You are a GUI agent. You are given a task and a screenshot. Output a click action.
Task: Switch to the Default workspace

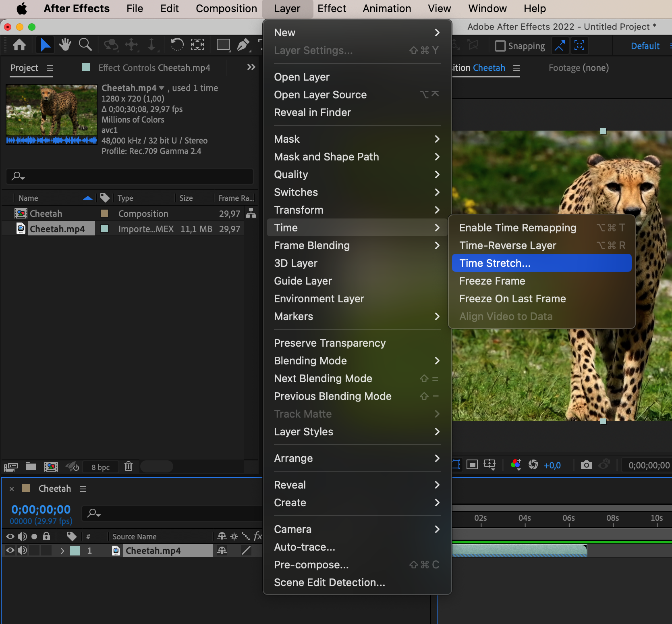pyautogui.click(x=645, y=46)
